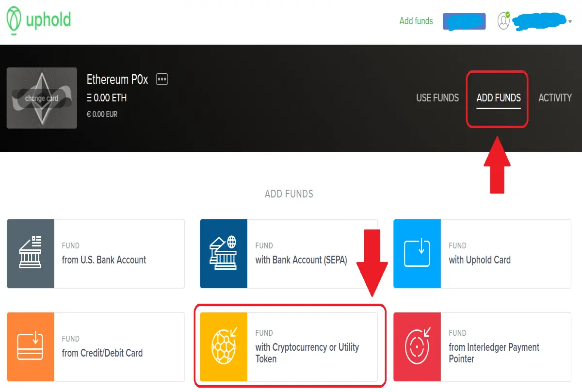Choose Fund with Cryptocurrency or Utility Token
The width and height of the screenshot is (582, 392).
click(289, 347)
